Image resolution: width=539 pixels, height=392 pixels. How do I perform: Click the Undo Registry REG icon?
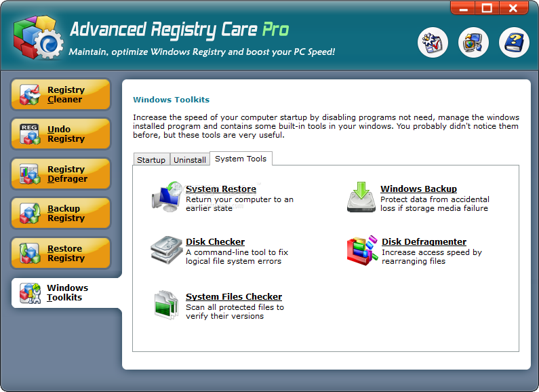click(30, 134)
